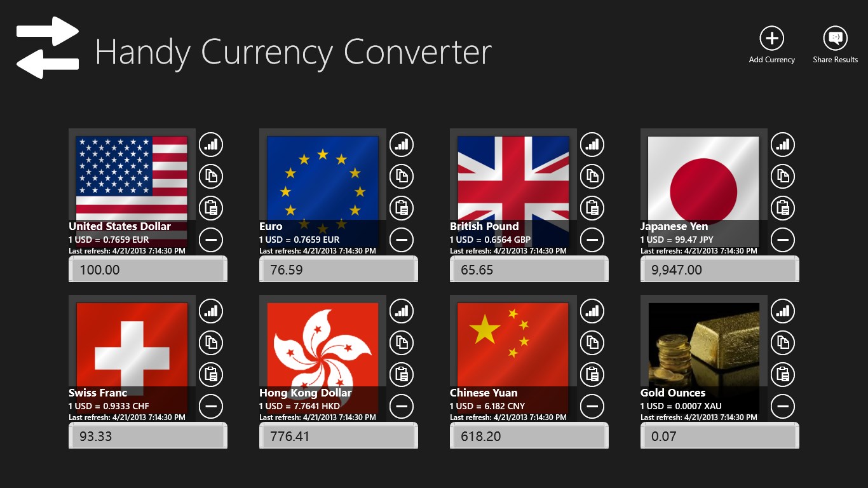Select the Japanese Yen amount field

[x=719, y=270]
